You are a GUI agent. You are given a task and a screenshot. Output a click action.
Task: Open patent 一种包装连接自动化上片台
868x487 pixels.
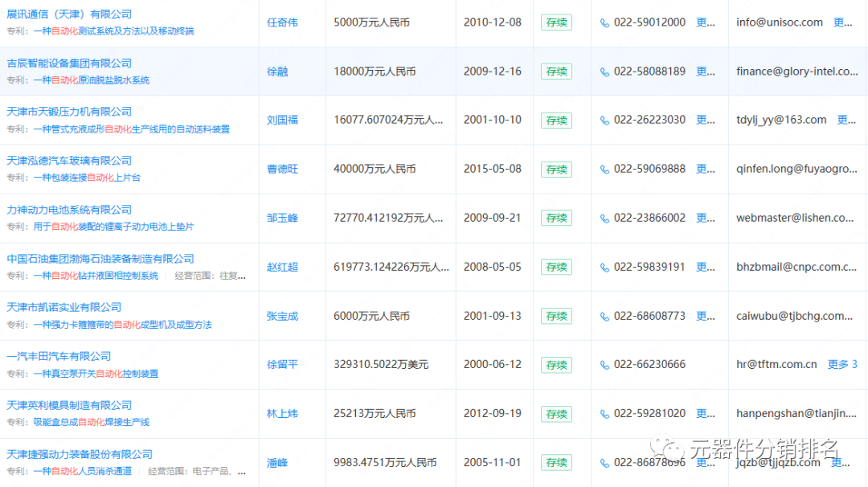(87, 178)
